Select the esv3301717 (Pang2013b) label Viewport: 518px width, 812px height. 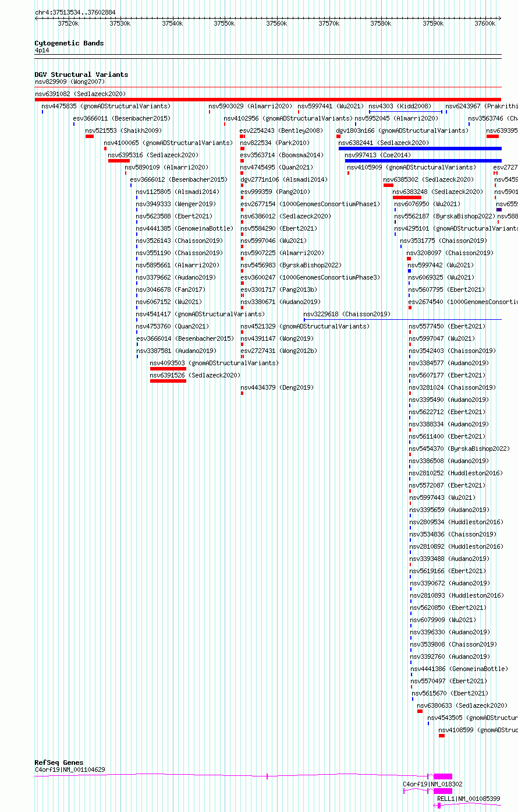(x=279, y=290)
